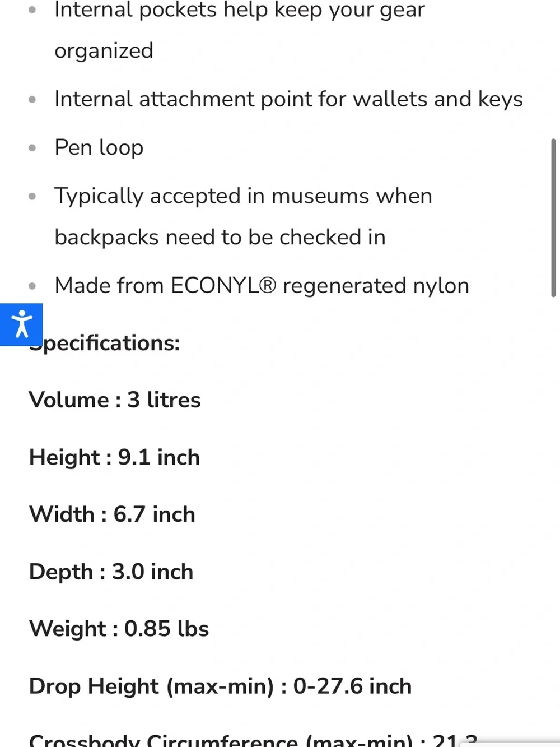Click the 'backpacks need to be checked in' text
Viewport: 560px width, 747px height.
click(x=220, y=238)
